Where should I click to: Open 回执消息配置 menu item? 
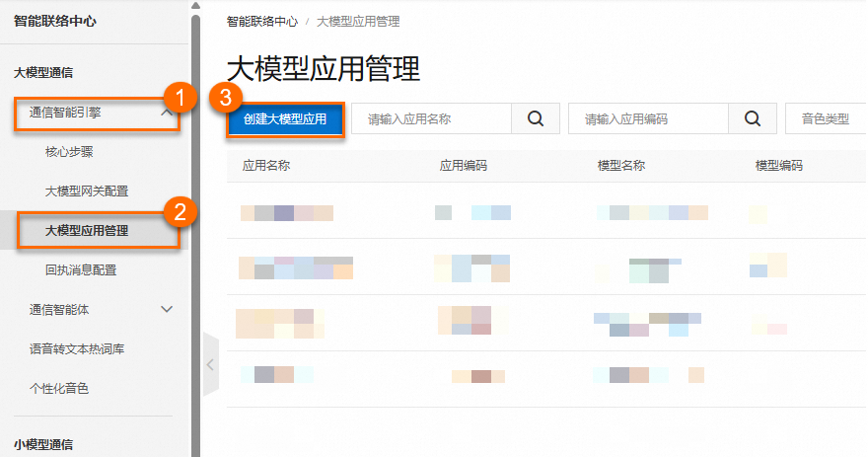coord(81,270)
